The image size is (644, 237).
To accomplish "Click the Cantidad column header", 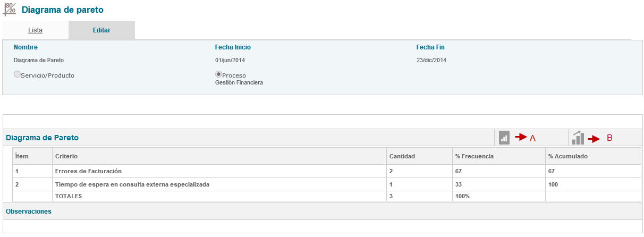I will tap(402, 156).
